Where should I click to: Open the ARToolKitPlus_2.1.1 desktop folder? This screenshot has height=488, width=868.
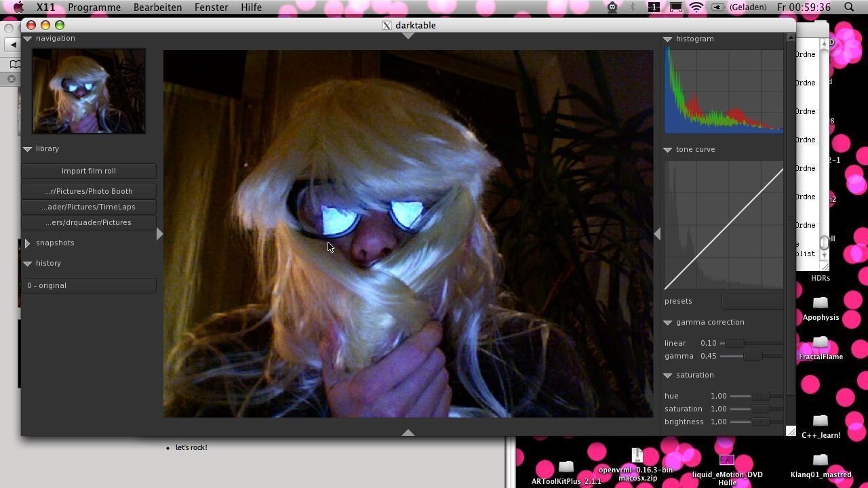pos(566,468)
